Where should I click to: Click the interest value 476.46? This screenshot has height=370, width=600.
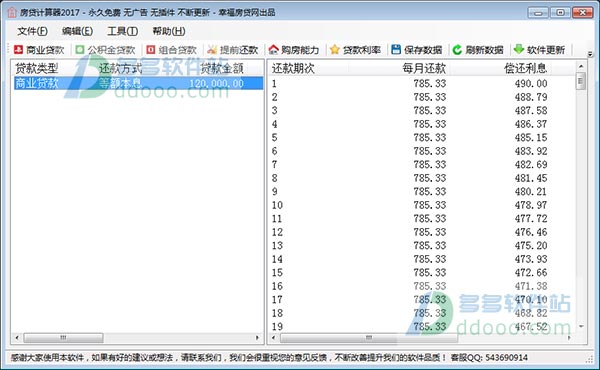[x=531, y=232]
